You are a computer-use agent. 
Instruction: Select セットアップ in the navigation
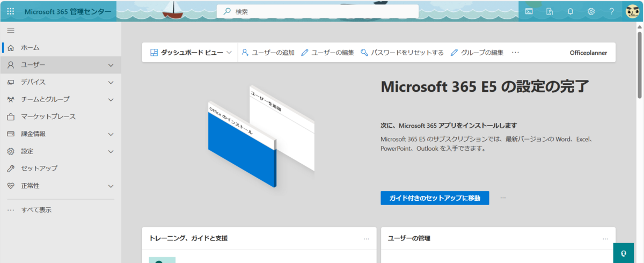pos(61,168)
